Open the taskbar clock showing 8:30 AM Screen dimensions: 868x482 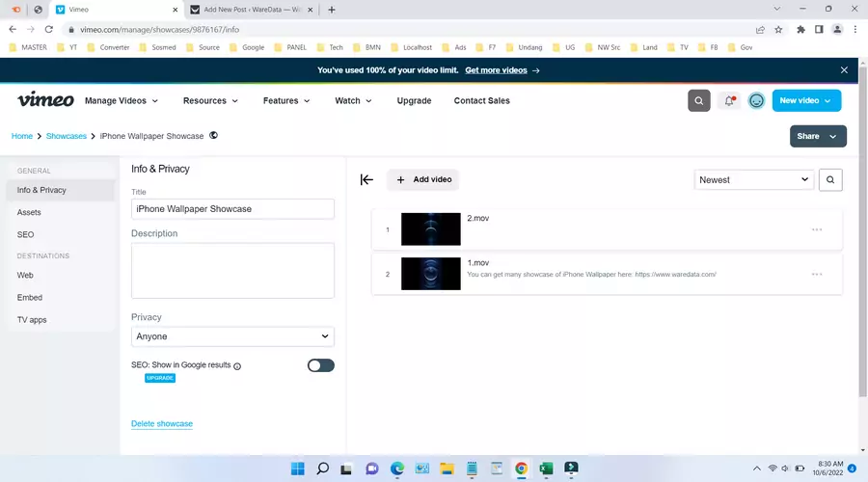tap(828, 469)
